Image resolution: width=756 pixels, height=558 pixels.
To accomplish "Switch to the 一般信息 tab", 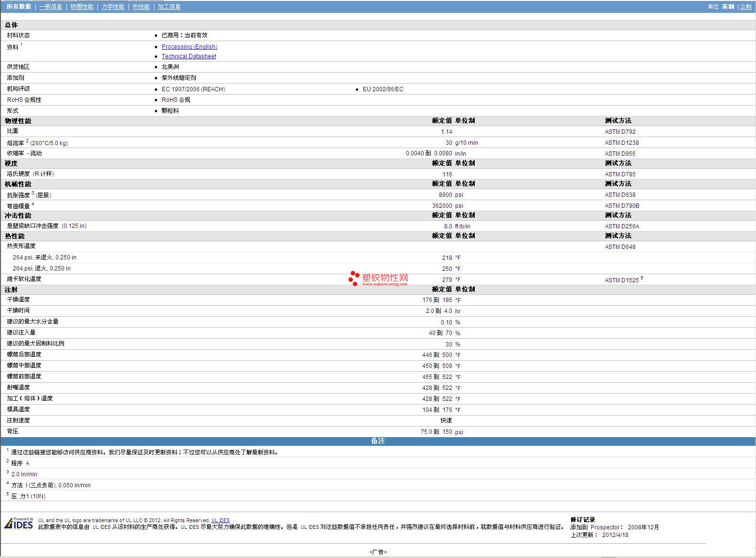I will (x=51, y=7).
